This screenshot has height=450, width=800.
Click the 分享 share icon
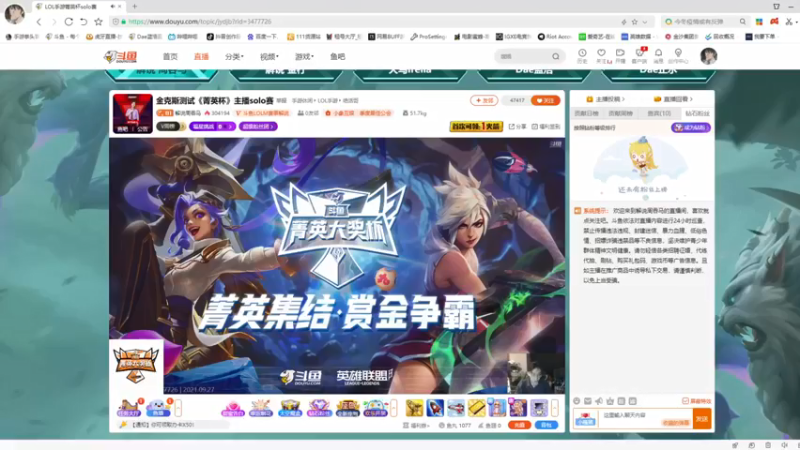517,127
